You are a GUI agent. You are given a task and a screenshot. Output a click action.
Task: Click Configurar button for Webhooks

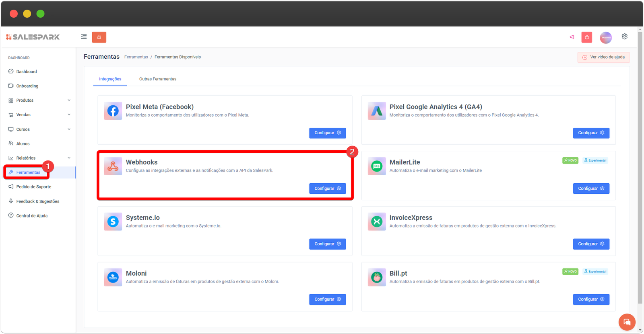[x=327, y=189]
